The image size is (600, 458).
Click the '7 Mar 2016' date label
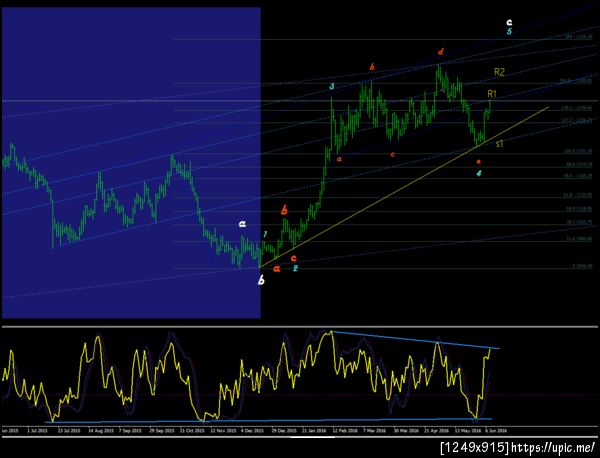pyautogui.click(x=374, y=430)
